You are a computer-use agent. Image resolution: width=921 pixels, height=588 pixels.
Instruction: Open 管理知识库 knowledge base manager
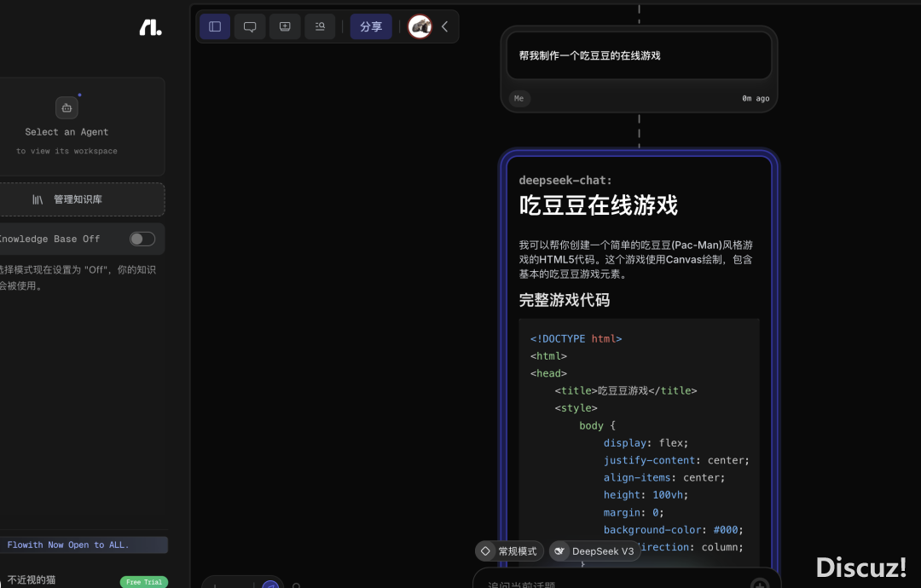[x=78, y=199]
